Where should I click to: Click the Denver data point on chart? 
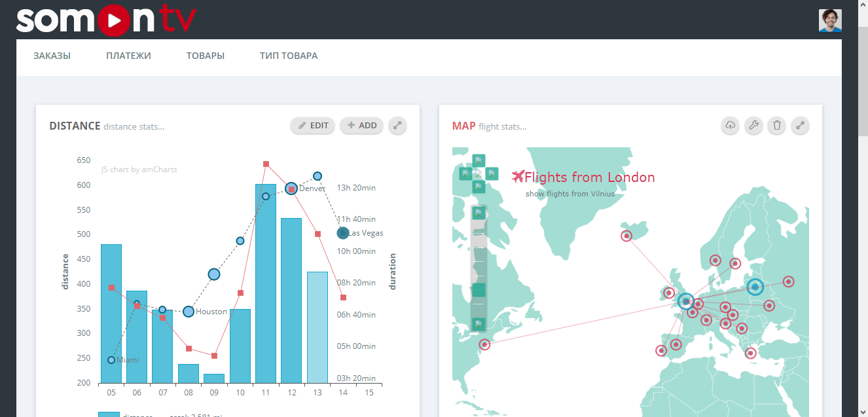291,189
